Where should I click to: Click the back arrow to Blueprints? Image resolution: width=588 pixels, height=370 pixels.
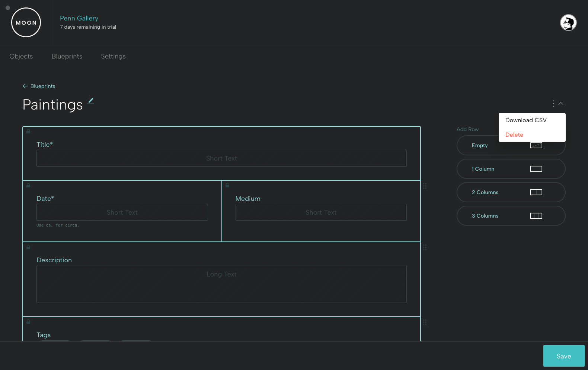coord(25,86)
